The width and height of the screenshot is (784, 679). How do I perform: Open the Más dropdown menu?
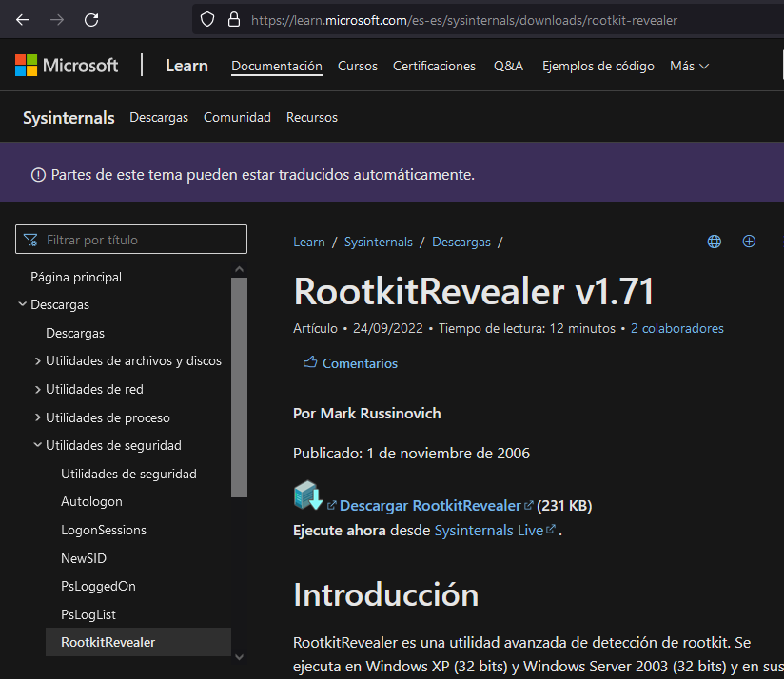click(x=690, y=66)
